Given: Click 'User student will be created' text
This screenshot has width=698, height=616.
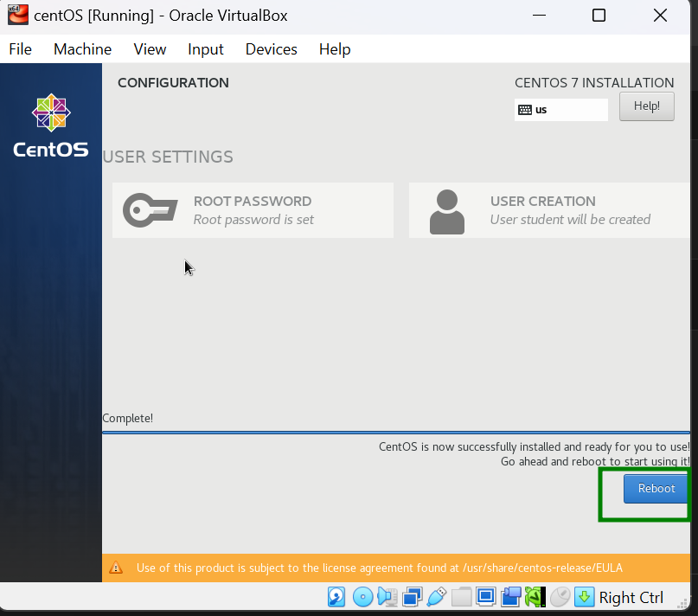Looking at the screenshot, I should pos(570,220).
